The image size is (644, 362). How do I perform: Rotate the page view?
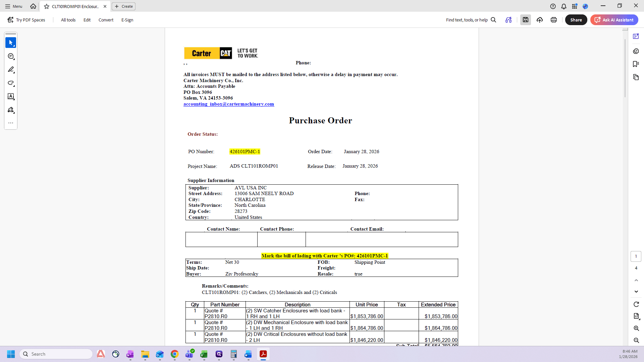[x=636, y=304]
